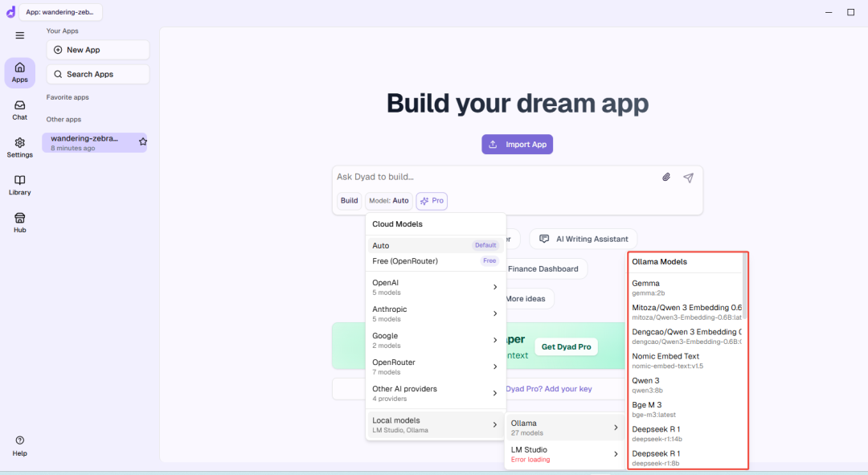
Task: Click the Ollama models list scrollbar
Action: pyautogui.click(x=744, y=287)
